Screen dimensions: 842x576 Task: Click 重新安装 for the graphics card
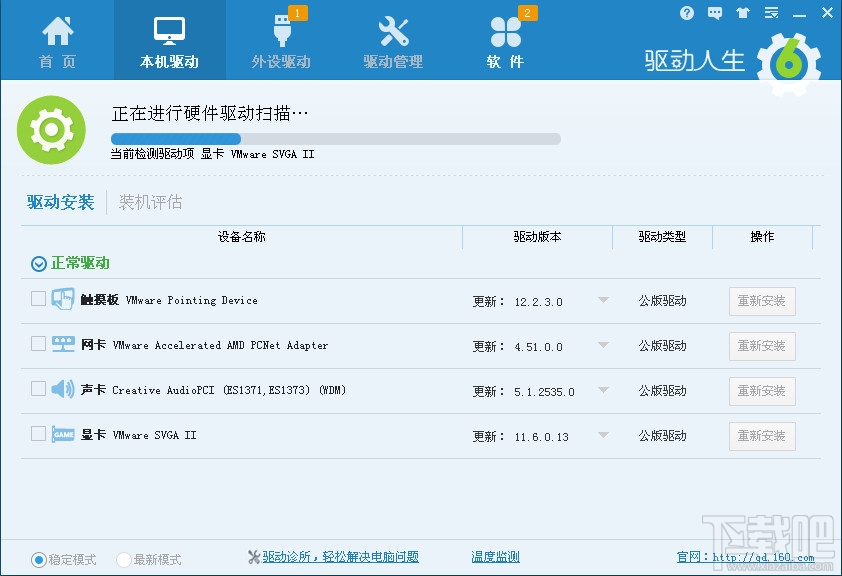pyautogui.click(x=762, y=436)
